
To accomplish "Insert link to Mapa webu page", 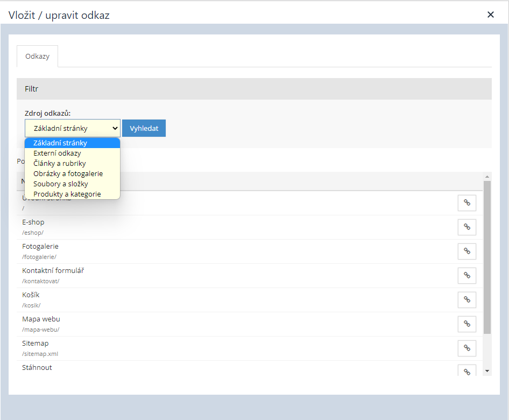I will point(466,324).
